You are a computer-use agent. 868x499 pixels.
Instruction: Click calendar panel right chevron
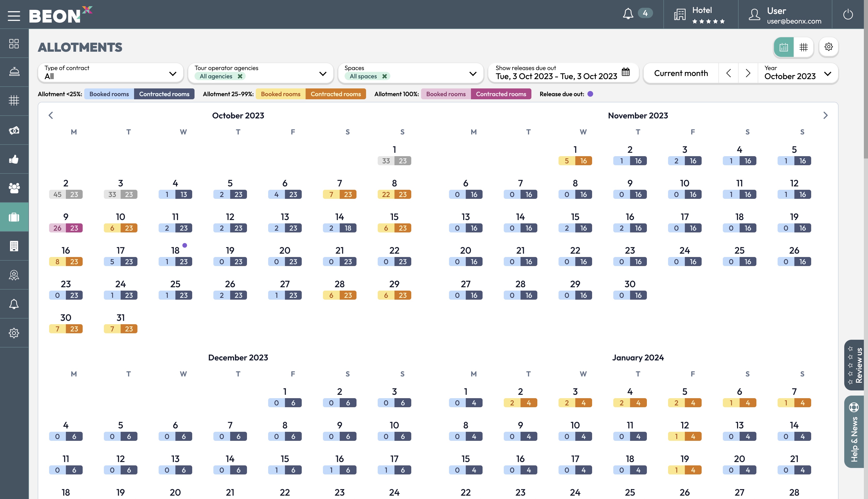point(826,116)
